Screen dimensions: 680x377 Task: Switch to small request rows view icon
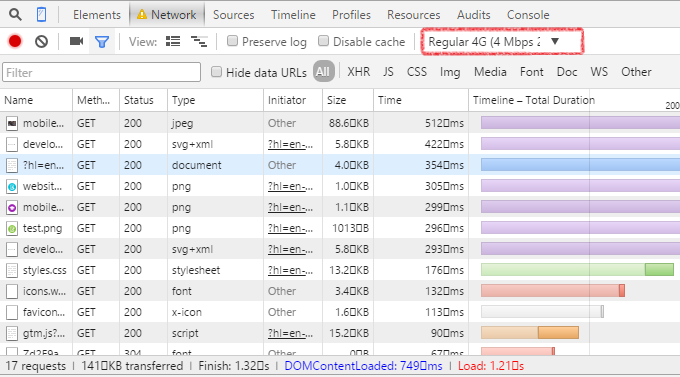(199, 41)
